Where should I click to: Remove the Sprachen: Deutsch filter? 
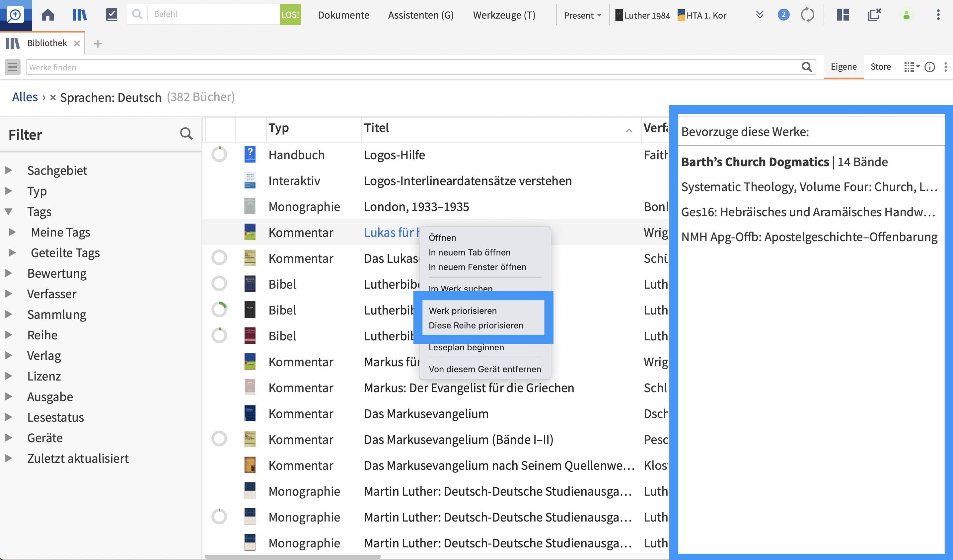pyautogui.click(x=53, y=98)
